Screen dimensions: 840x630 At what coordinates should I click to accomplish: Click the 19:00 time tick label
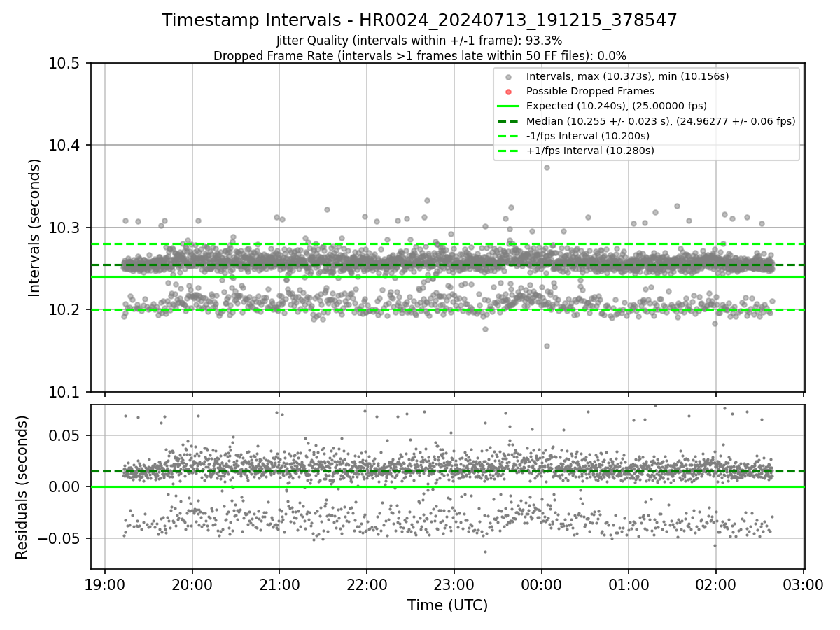(105, 584)
